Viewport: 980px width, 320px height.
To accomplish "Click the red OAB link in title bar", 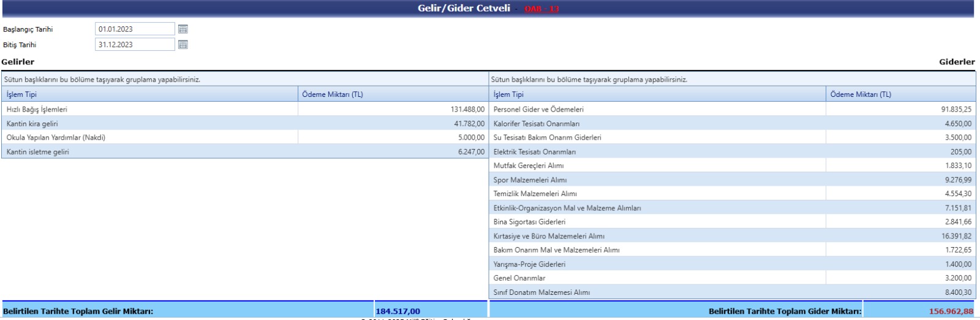I will point(541,9).
